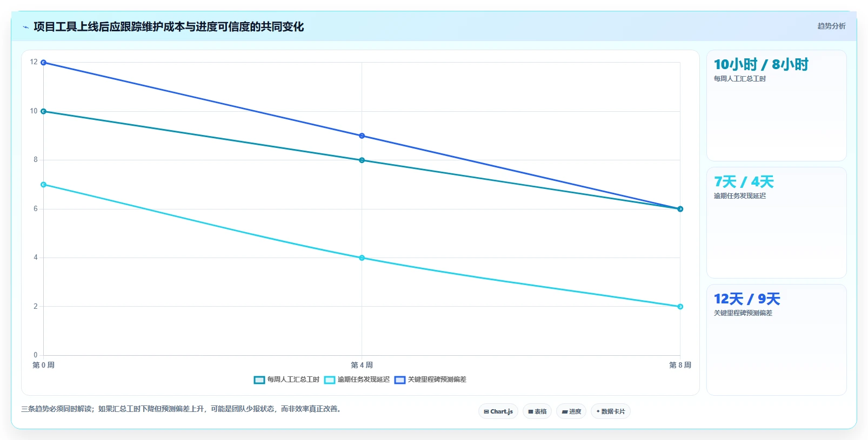Click the y-axis tick label 6
The image size is (868, 440).
point(36,208)
